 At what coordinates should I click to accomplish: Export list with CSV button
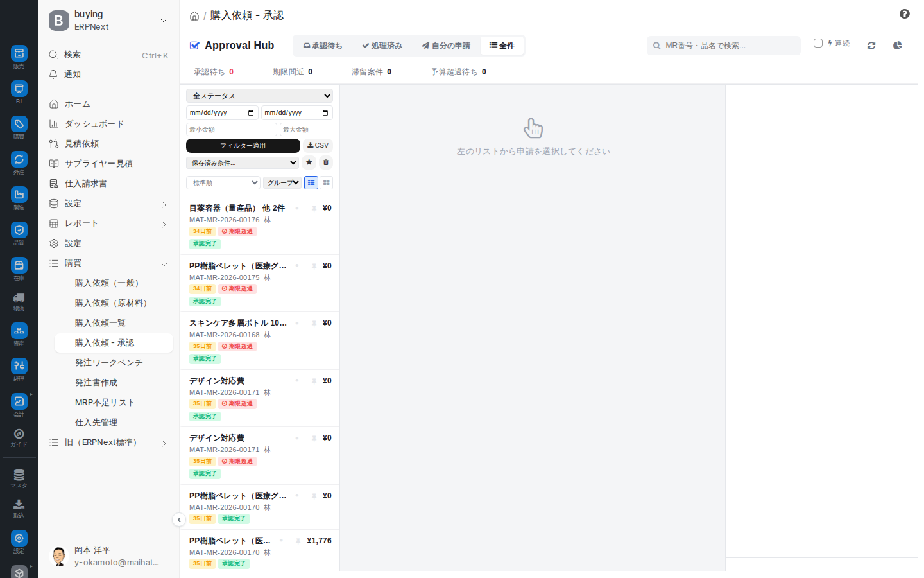pos(318,146)
